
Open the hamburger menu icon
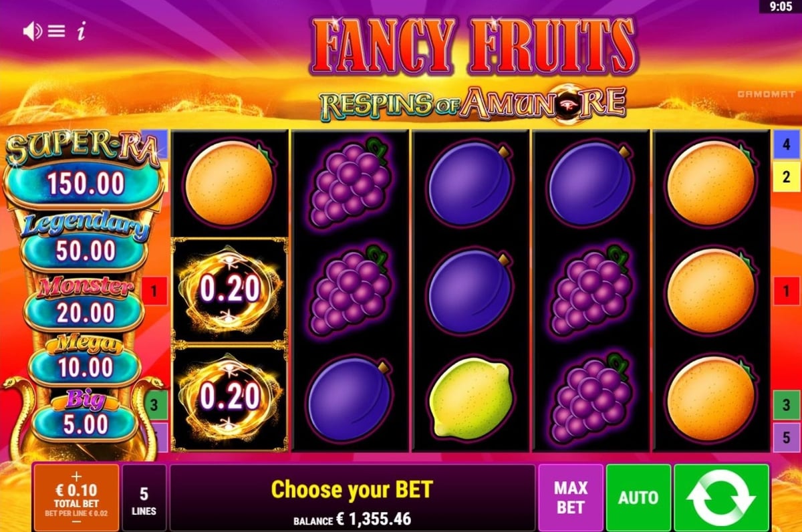[57, 32]
